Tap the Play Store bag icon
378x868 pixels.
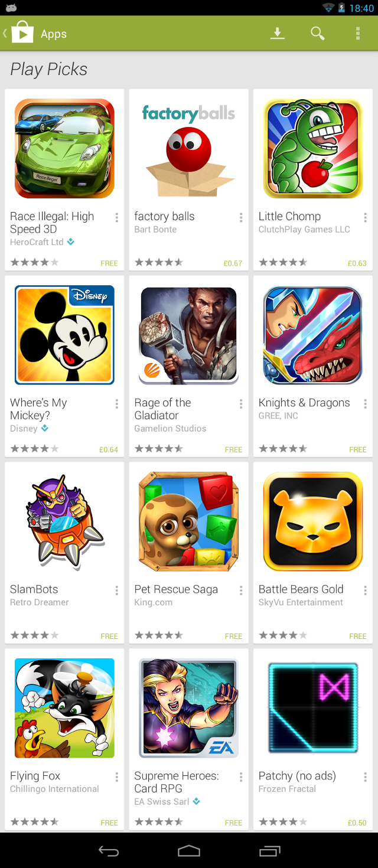(x=22, y=33)
